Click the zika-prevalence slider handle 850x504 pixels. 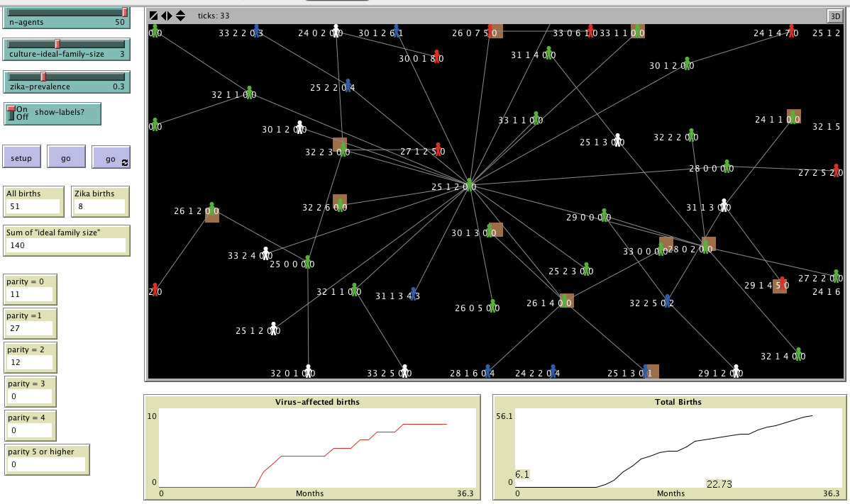click(x=43, y=76)
